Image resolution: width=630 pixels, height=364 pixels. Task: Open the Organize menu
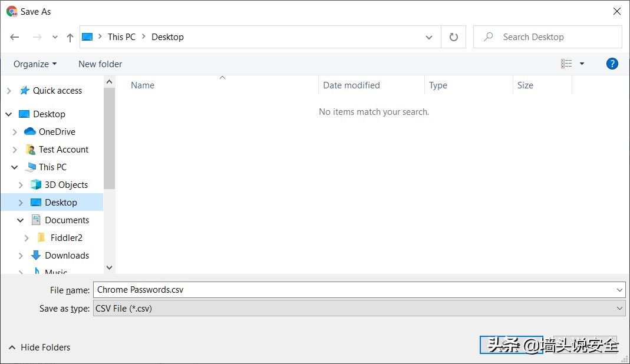point(35,64)
